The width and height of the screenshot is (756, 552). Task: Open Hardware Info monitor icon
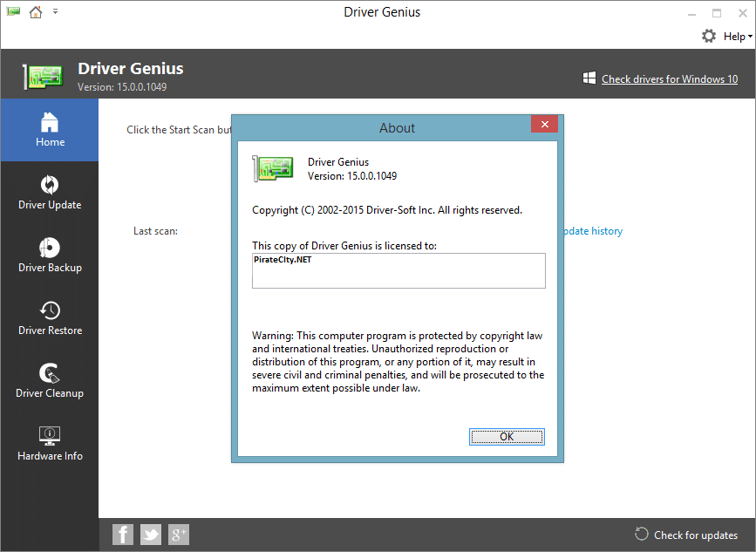tap(50, 435)
